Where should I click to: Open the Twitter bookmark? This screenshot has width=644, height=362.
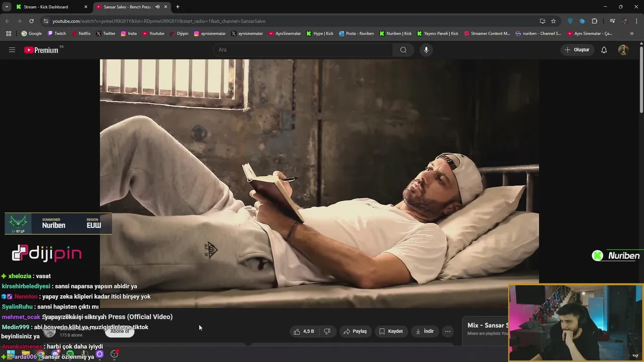tap(106, 34)
